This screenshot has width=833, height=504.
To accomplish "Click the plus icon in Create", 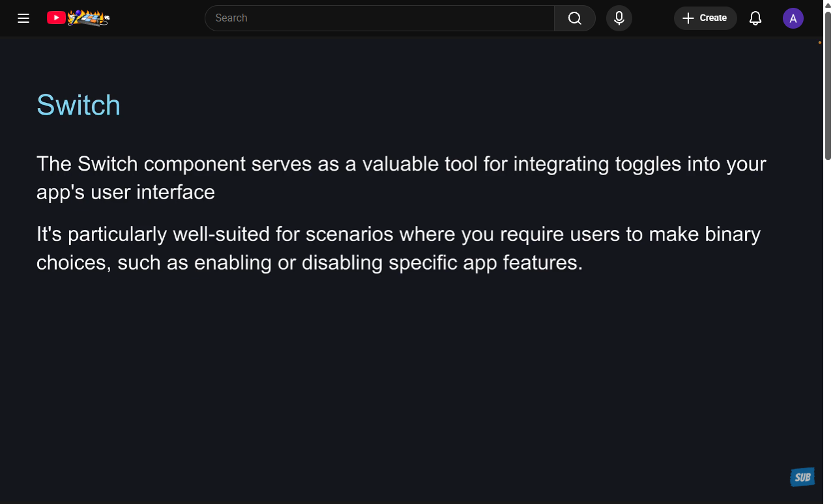I will pyautogui.click(x=688, y=18).
